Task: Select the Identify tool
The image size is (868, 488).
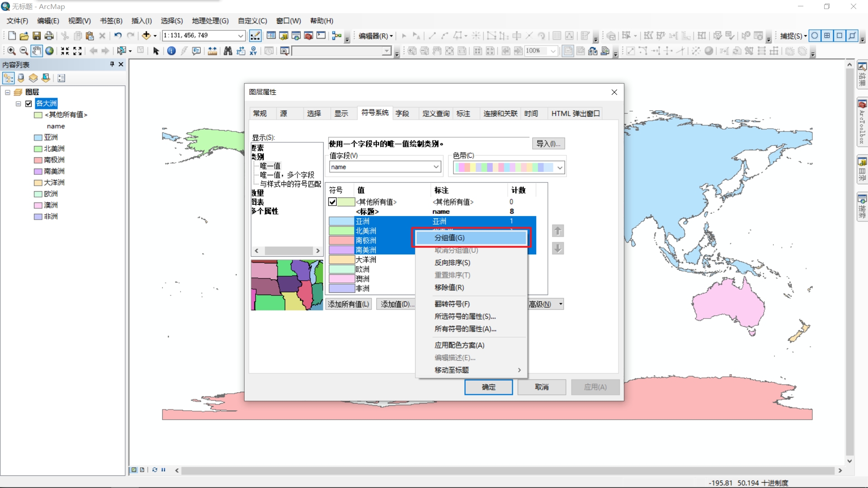Action: tap(171, 51)
